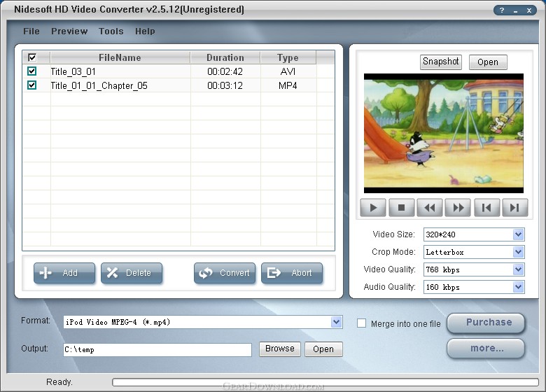
Task: Click the Purchase button
Action: click(486, 323)
